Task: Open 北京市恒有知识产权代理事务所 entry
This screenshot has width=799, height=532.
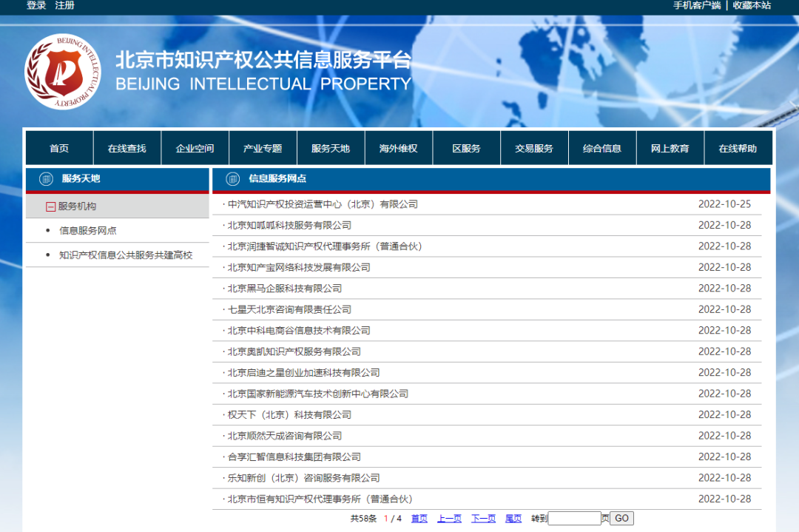Action: tap(320, 499)
